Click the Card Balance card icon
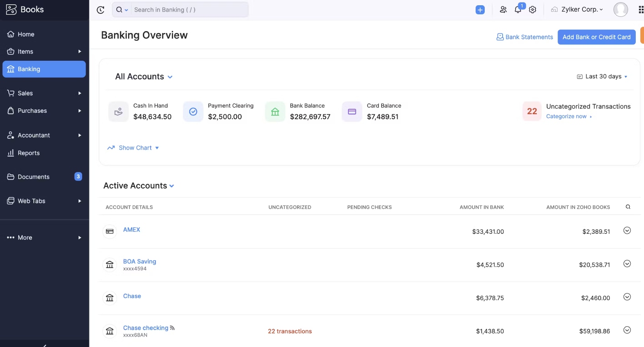 tap(352, 111)
